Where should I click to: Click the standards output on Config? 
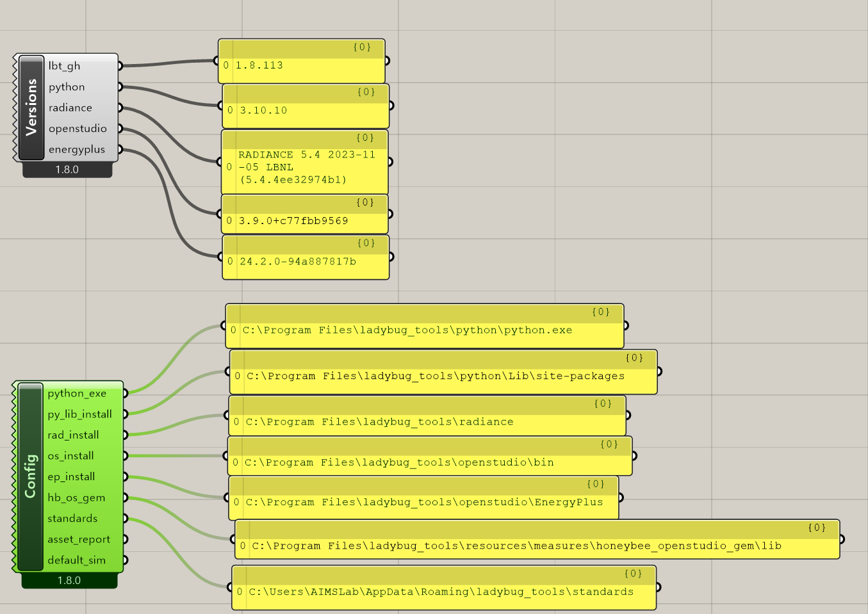[72, 518]
